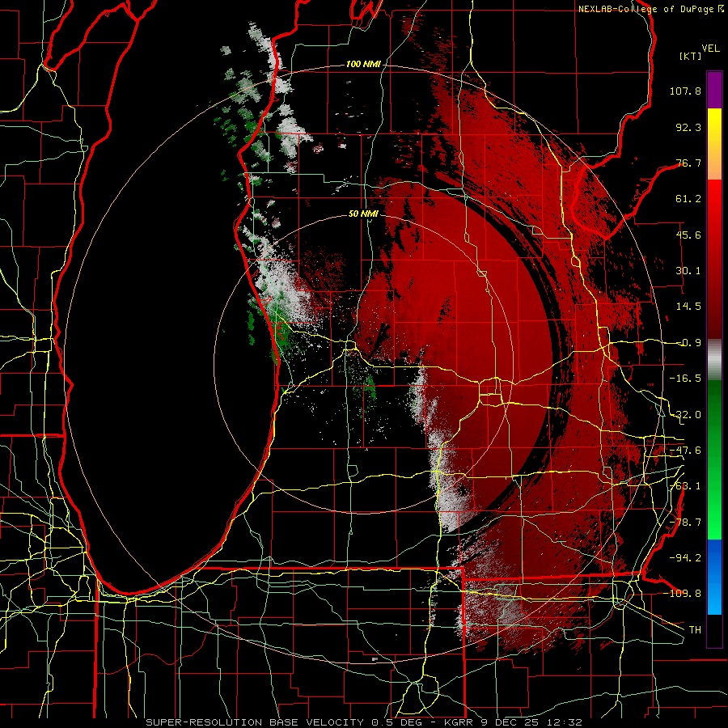Screen dimensions: 728x728
Task: Select the 61.2 velocity scale value
Action: click(688, 199)
